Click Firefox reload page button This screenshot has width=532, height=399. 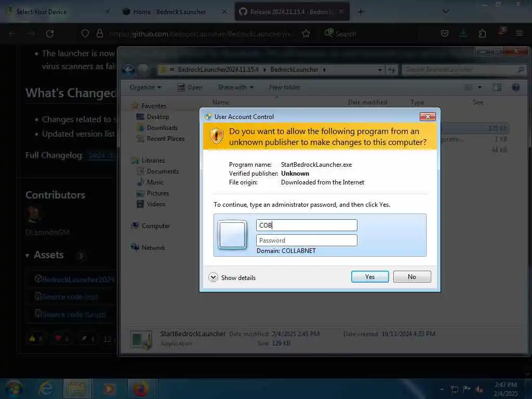50,34
